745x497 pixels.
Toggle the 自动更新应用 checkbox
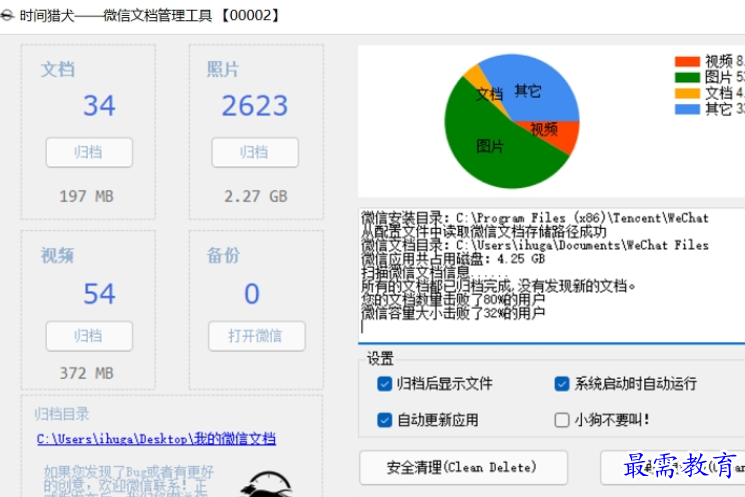coord(384,420)
